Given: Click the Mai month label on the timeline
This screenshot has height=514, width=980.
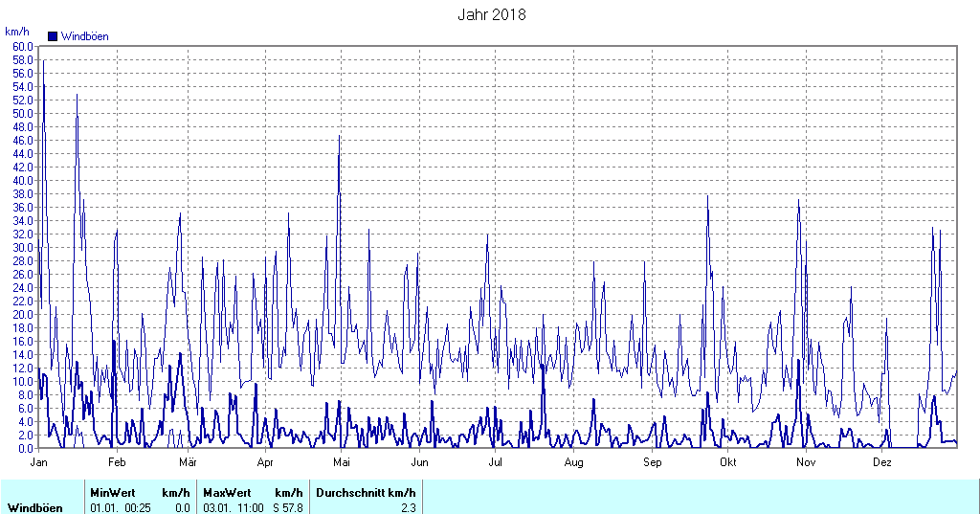Looking at the screenshot, I should [342, 462].
